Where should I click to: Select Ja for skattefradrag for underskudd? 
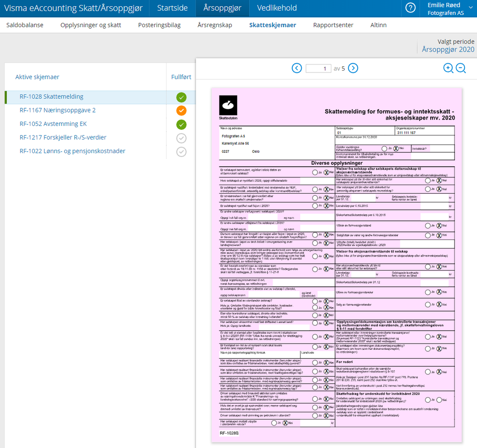(428, 400)
